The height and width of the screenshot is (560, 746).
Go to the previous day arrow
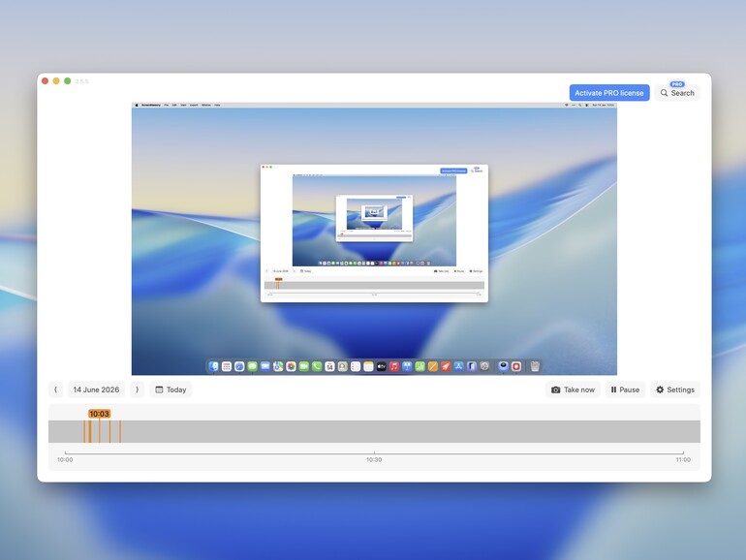[55, 389]
